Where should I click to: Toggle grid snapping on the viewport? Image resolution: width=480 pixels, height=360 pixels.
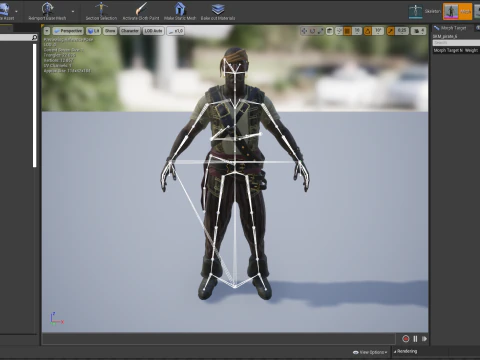[x=347, y=31]
